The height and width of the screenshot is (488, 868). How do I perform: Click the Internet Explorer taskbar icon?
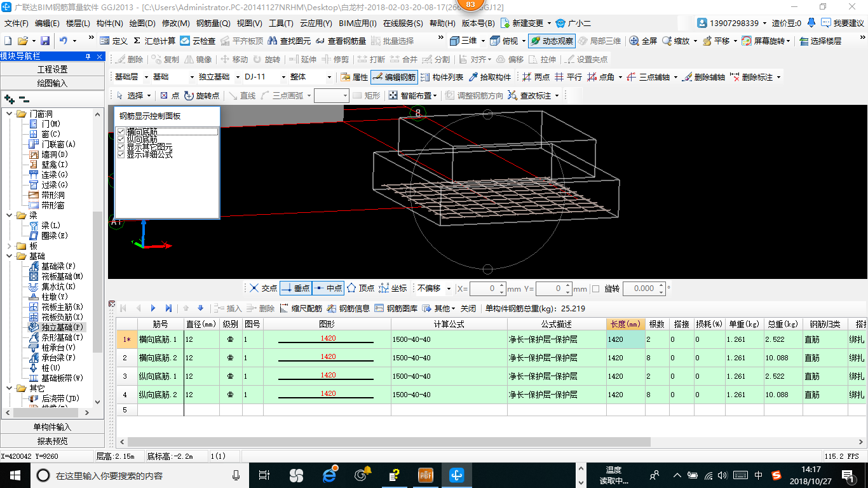coord(329,475)
